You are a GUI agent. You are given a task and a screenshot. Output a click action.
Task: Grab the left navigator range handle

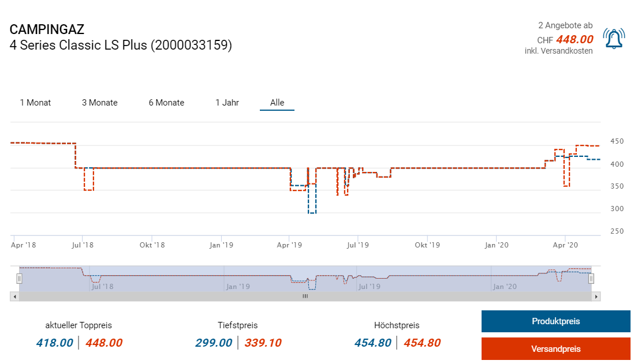(19, 279)
